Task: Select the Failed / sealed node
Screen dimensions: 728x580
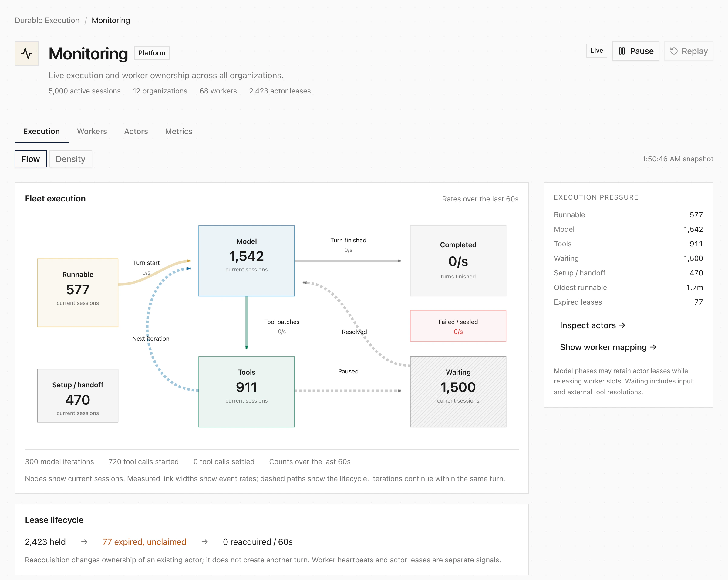Action: pyautogui.click(x=458, y=326)
